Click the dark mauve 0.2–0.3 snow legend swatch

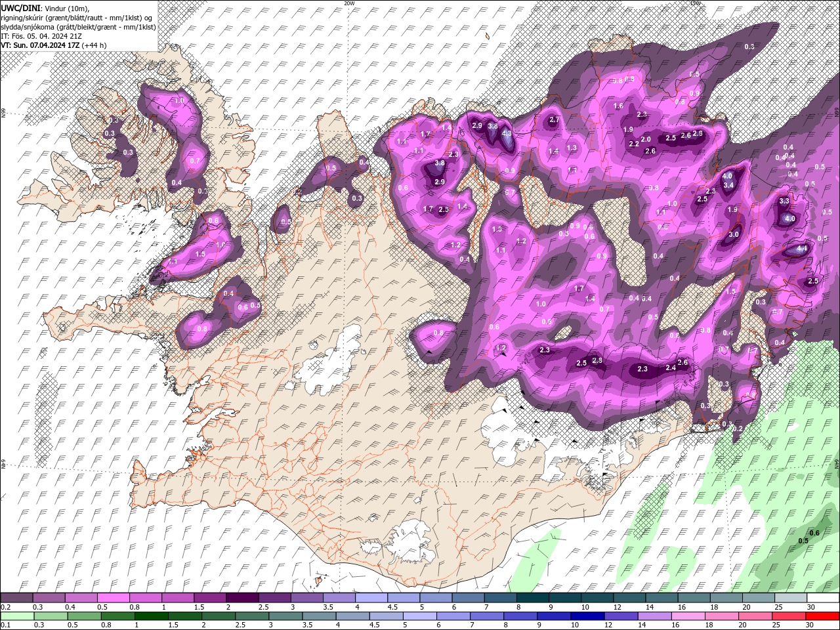pyautogui.click(x=16, y=598)
